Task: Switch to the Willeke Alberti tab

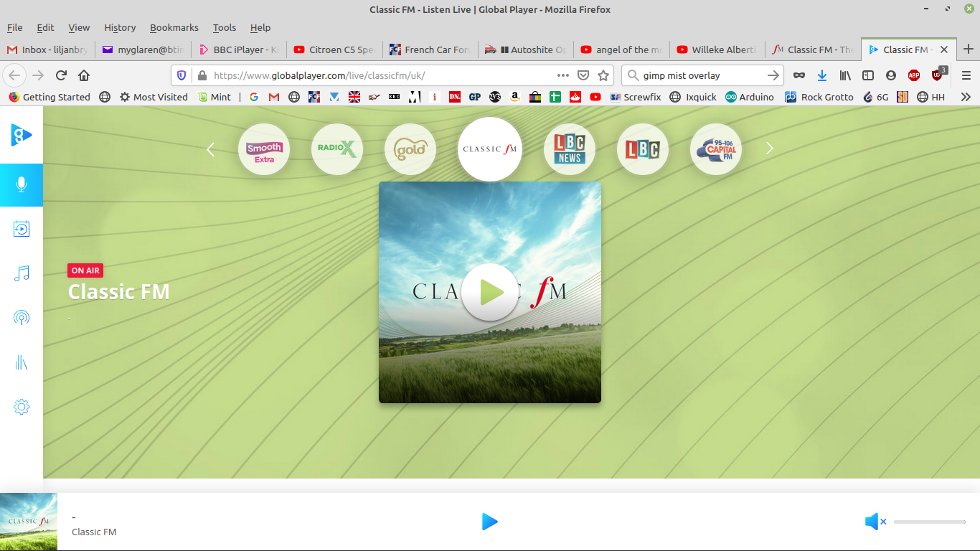Action: 717,50
